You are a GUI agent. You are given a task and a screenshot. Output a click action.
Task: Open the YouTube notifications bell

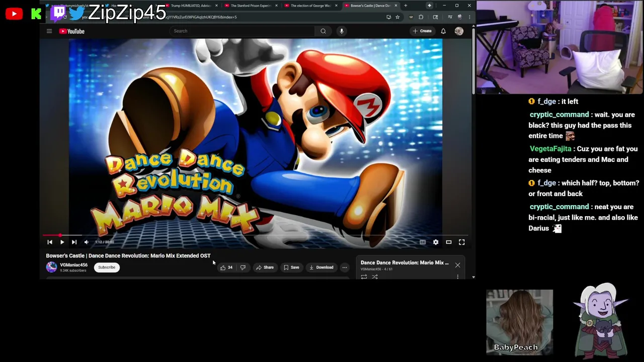point(443,31)
